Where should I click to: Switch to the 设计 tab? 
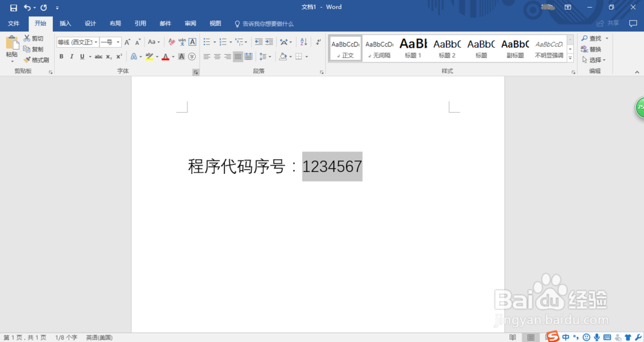point(90,23)
